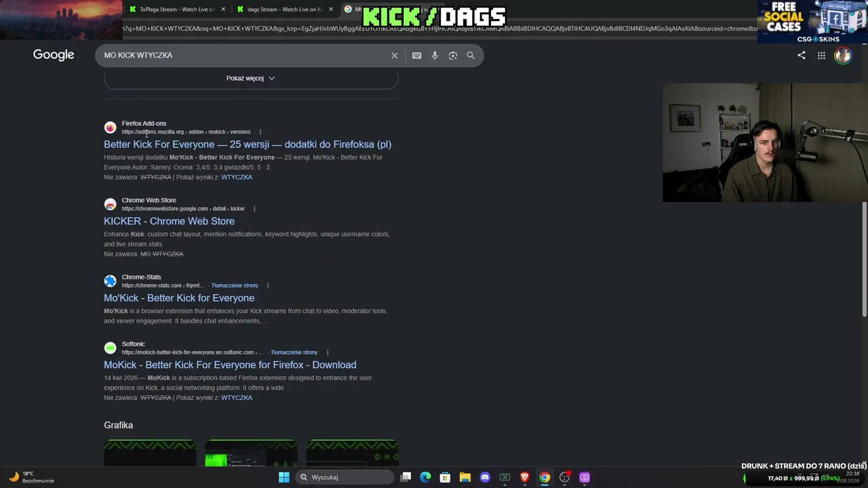Submit search using the magnifier icon
Image resolution: width=868 pixels, height=488 pixels.
[471, 56]
